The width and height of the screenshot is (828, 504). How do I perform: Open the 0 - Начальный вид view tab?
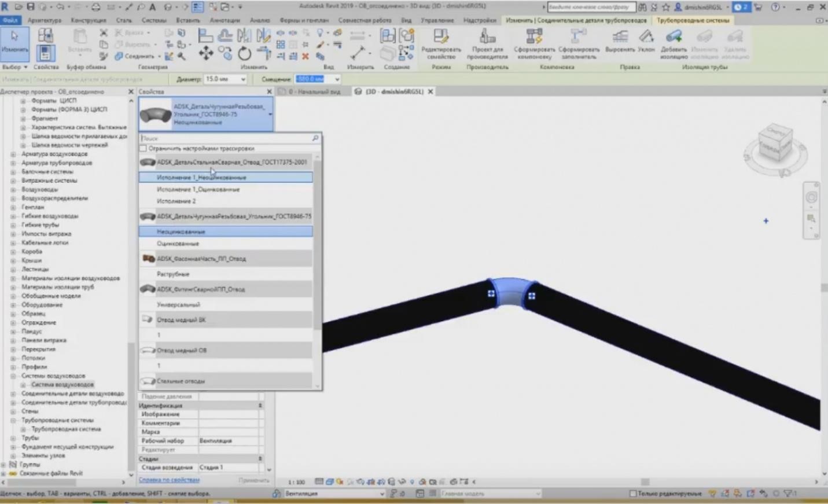click(x=312, y=91)
